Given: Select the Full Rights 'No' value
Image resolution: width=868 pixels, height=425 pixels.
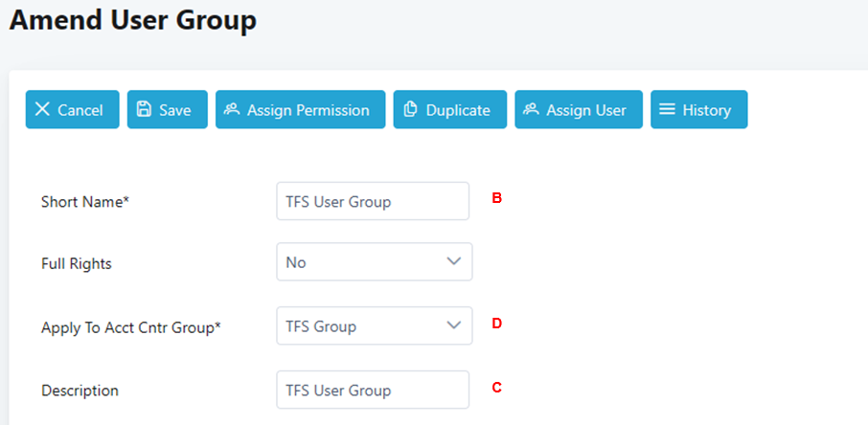Looking at the screenshot, I should (297, 261).
